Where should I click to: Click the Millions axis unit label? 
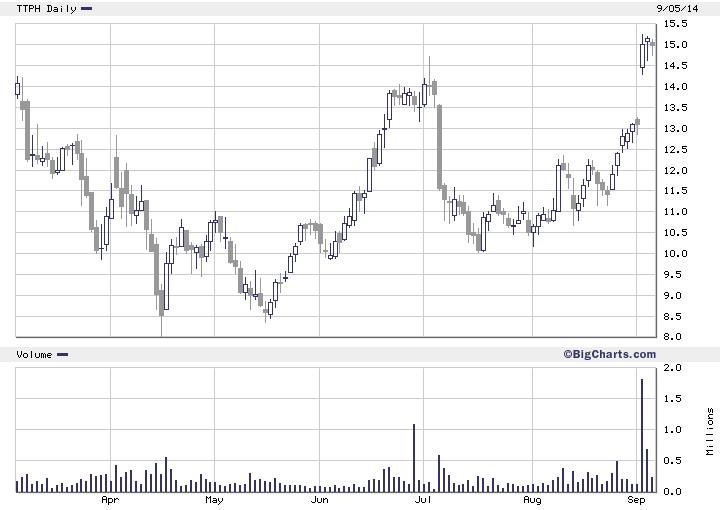[x=710, y=432]
